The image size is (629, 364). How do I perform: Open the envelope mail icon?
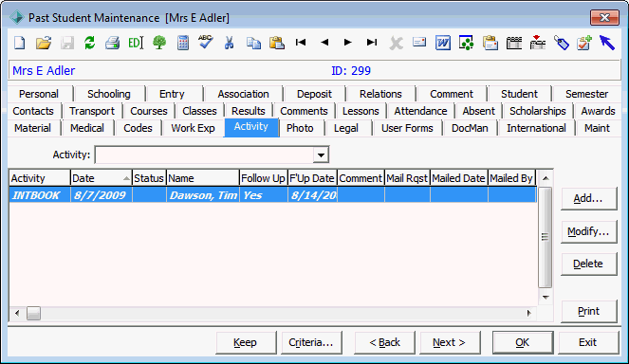point(419,42)
